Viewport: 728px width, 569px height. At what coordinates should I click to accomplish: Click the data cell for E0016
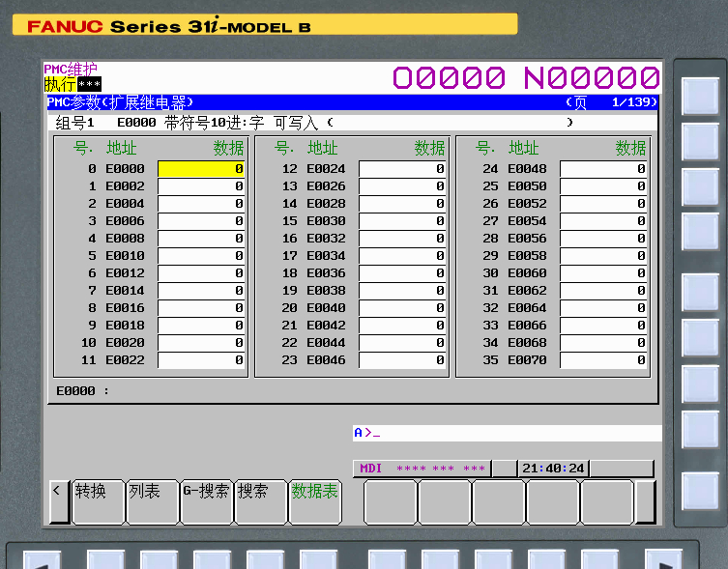201,308
